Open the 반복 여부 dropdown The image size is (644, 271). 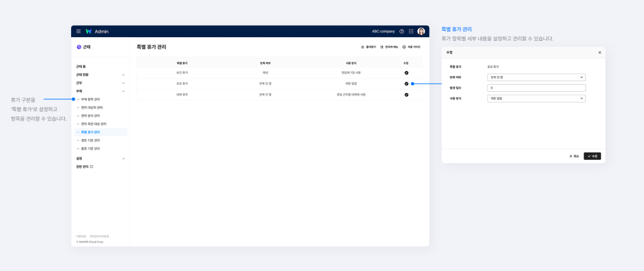[536, 77]
